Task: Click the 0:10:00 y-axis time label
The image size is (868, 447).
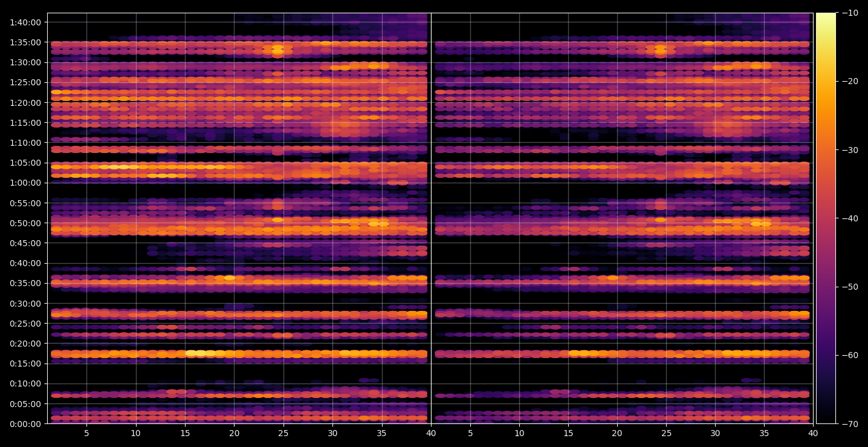Action: click(x=26, y=383)
